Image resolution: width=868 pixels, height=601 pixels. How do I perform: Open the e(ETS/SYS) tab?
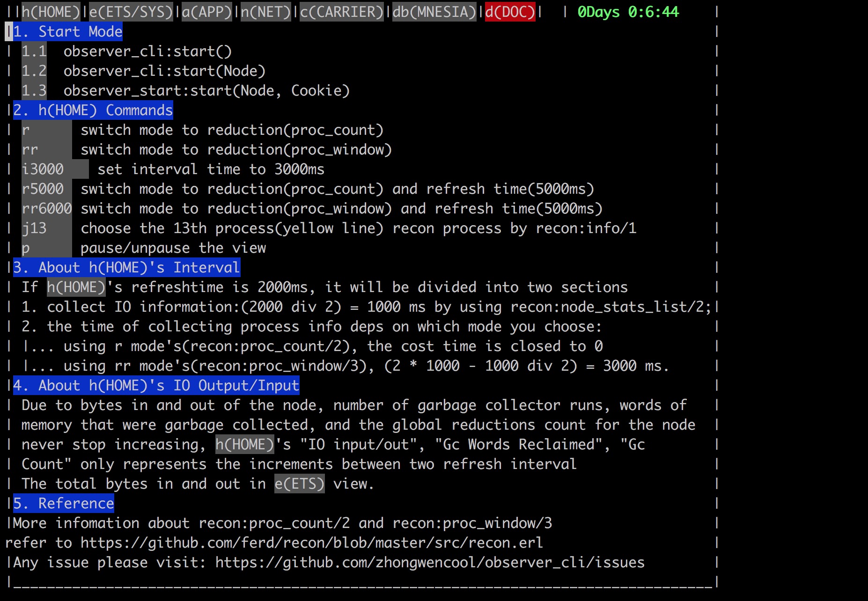(131, 12)
